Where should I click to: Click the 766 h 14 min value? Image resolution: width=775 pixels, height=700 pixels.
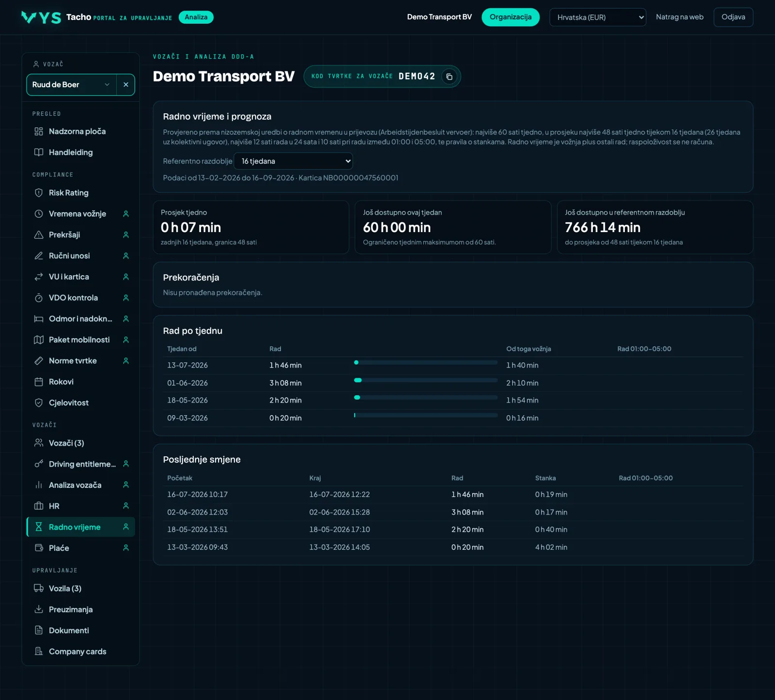pos(603,227)
